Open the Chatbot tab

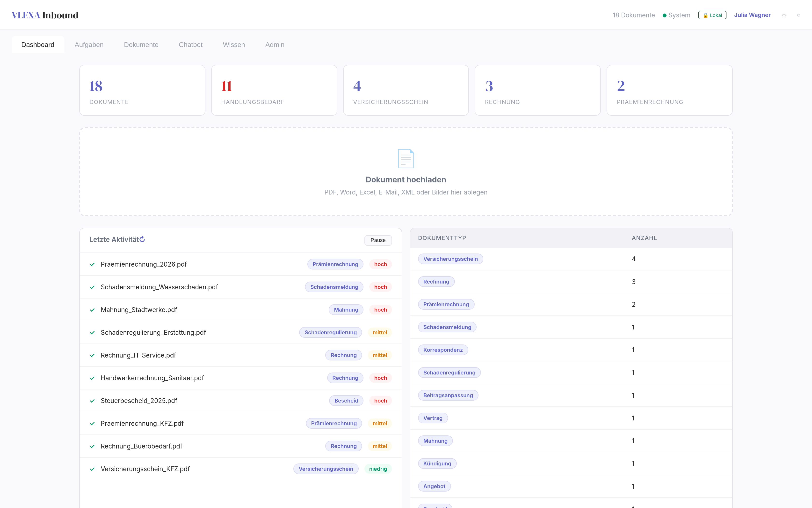(191, 45)
